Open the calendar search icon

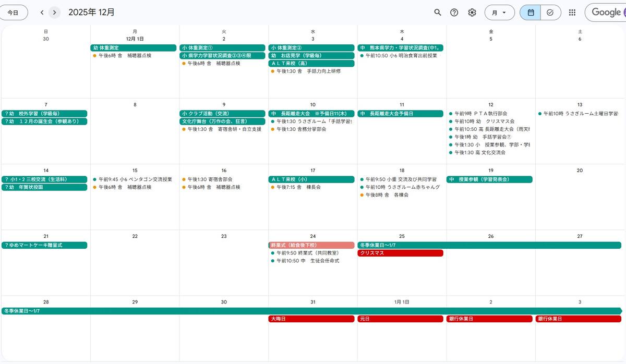pyautogui.click(x=438, y=13)
